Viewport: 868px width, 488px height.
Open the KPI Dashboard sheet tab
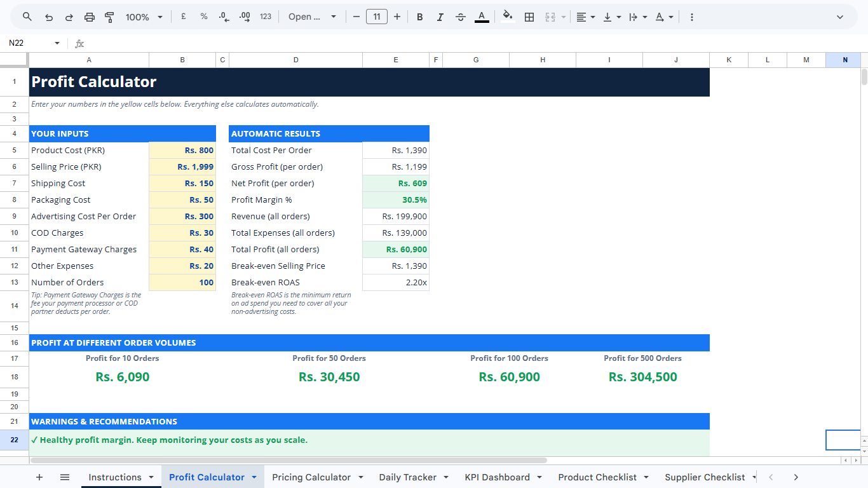(497, 477)
